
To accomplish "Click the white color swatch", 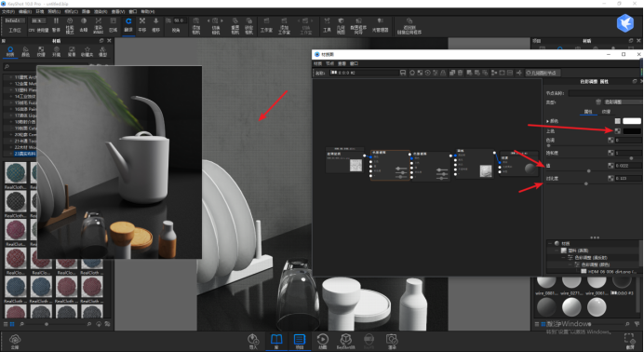I will point(632,121).
